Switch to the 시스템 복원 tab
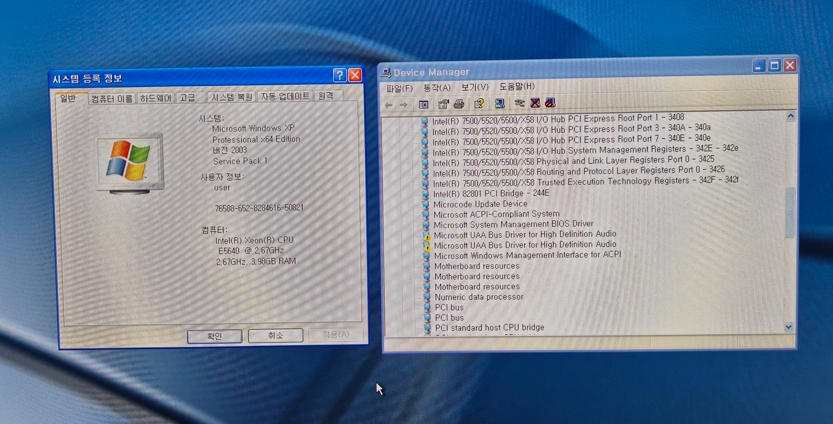This screenshot has height=424, width=833. click(x=232, y=97)
